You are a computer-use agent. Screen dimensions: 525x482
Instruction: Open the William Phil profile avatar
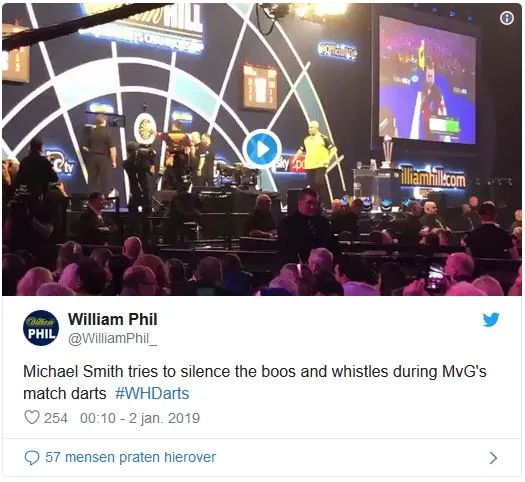pos(41,328)
